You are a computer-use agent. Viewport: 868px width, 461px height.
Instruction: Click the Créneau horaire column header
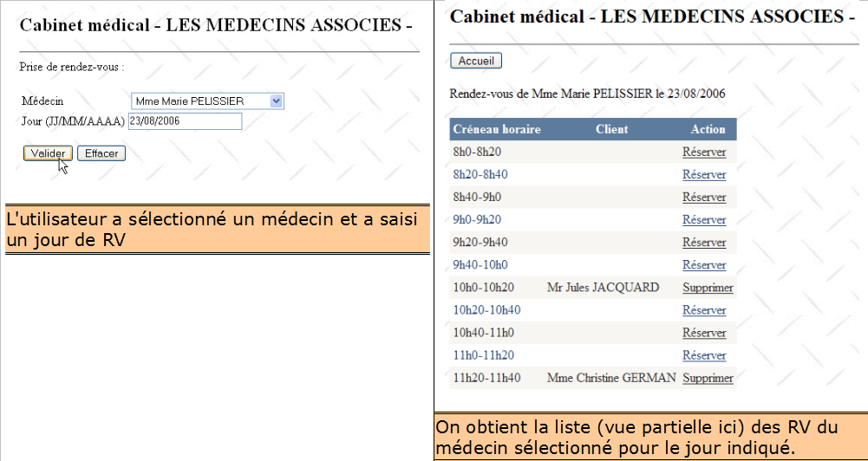[497, 129]
